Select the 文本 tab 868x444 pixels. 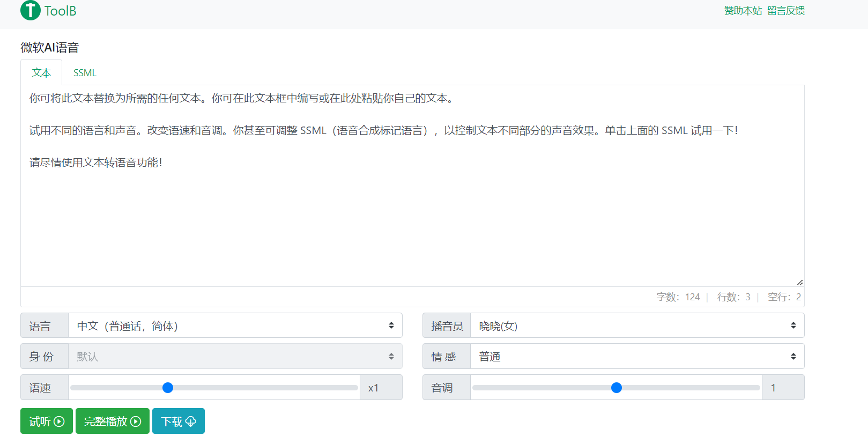coord(41,73)
